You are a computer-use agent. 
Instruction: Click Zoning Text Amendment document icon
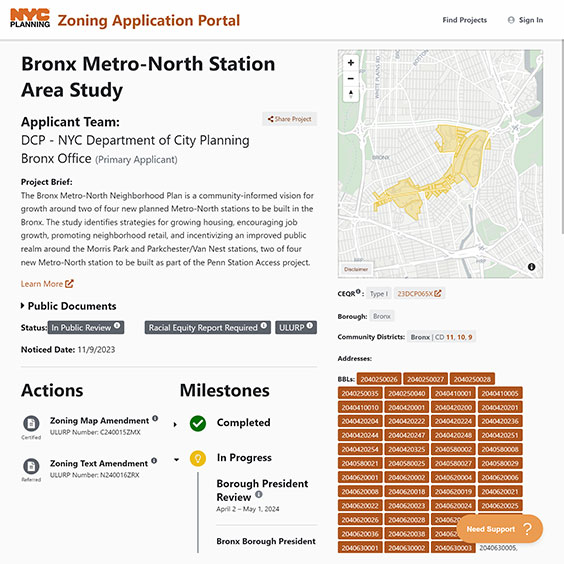(x=31, y=466)
